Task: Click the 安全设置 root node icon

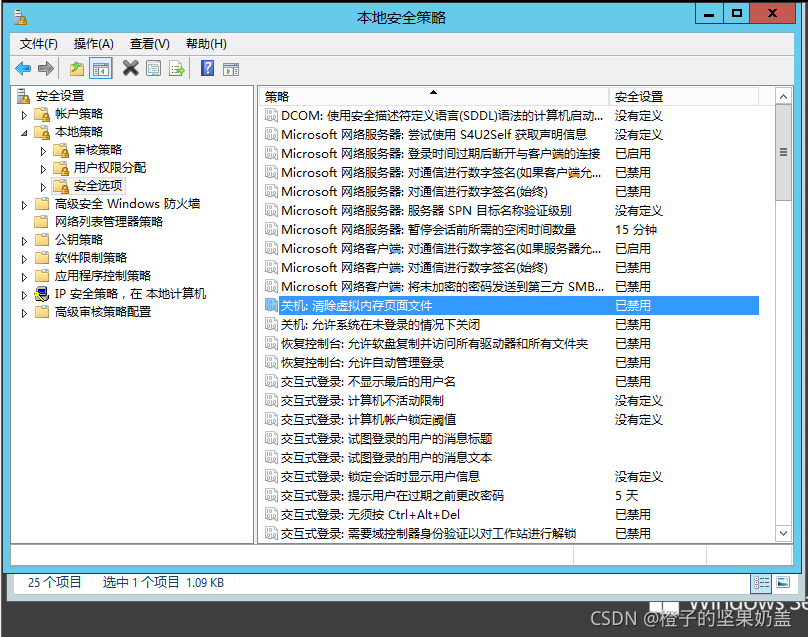Action: pos(23,96)
